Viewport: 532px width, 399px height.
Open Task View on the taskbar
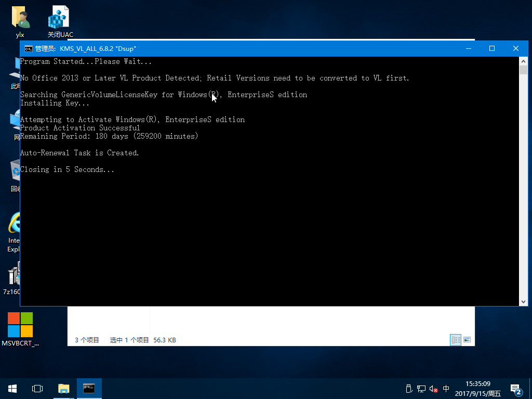tap(37, 389)
